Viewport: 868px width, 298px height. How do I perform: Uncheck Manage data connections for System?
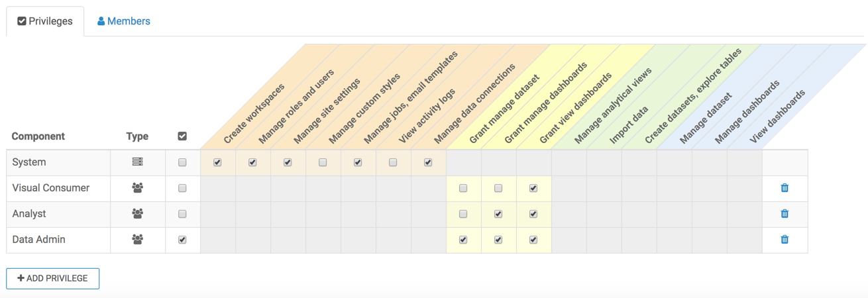(x=428, y=162)
